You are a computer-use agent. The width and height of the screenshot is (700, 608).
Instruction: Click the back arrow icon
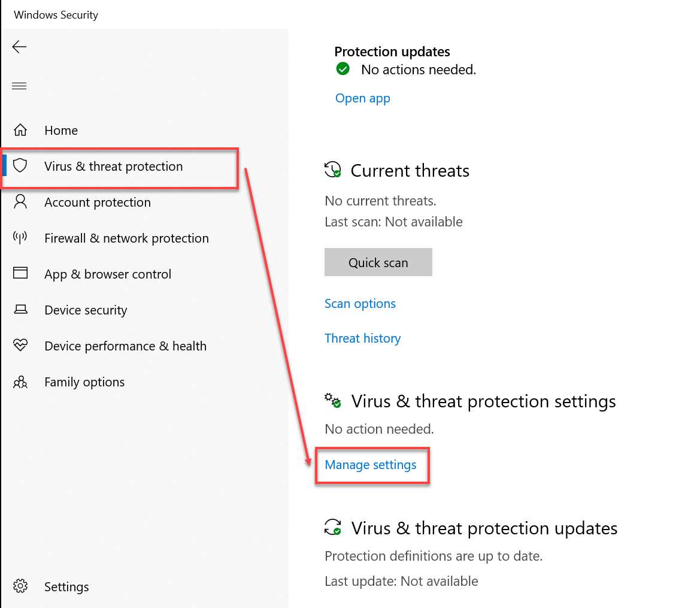(x=19, y=47)
